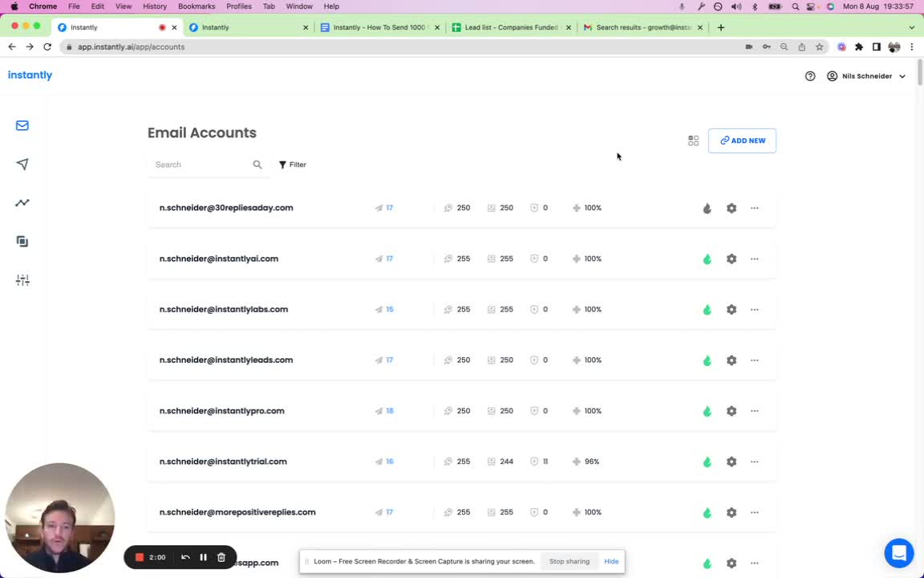The width and height of the screenshot is (924, 578).
Task: Toggle warmup flame for instantlytrial.com account
Action: pos(707,462)
